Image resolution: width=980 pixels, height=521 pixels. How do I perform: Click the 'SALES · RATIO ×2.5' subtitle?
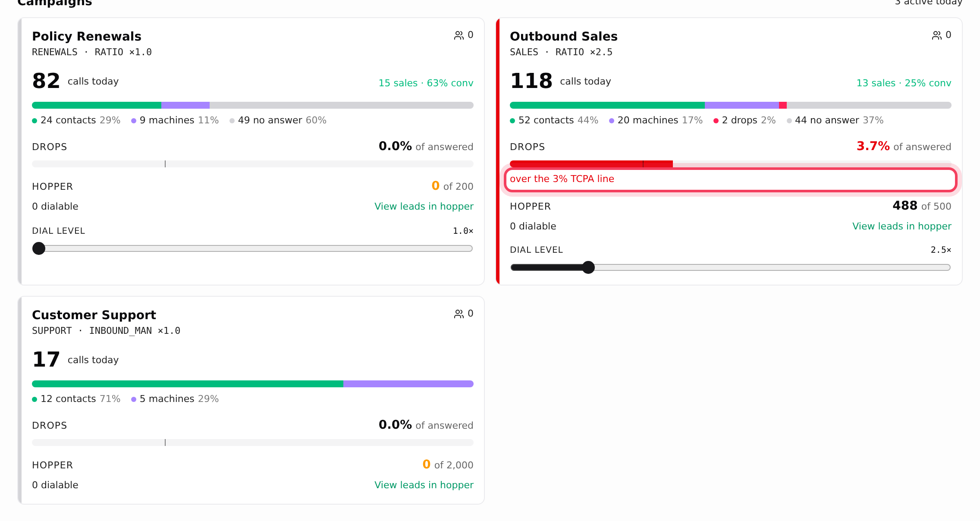click(561, 53)
